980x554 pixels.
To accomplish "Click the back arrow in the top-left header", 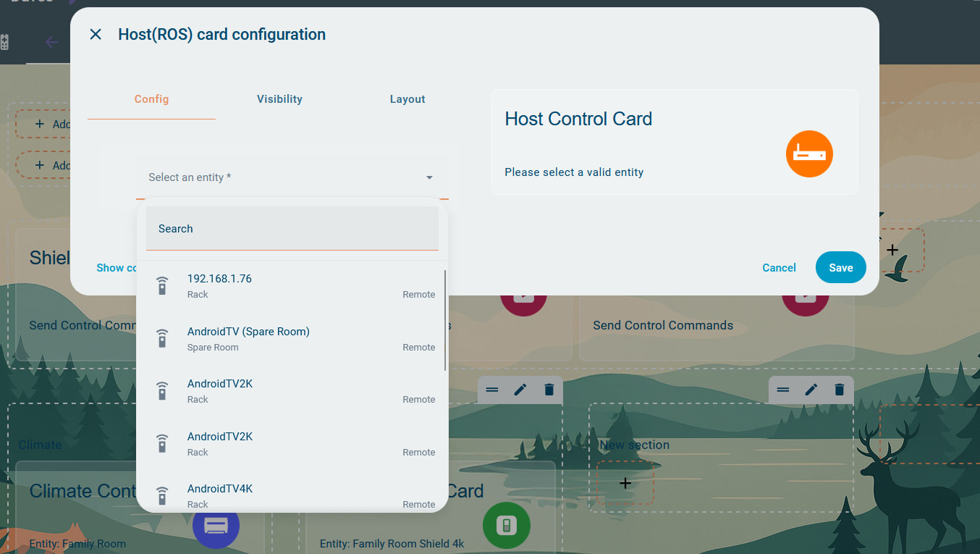I will (x=51, y=42).
